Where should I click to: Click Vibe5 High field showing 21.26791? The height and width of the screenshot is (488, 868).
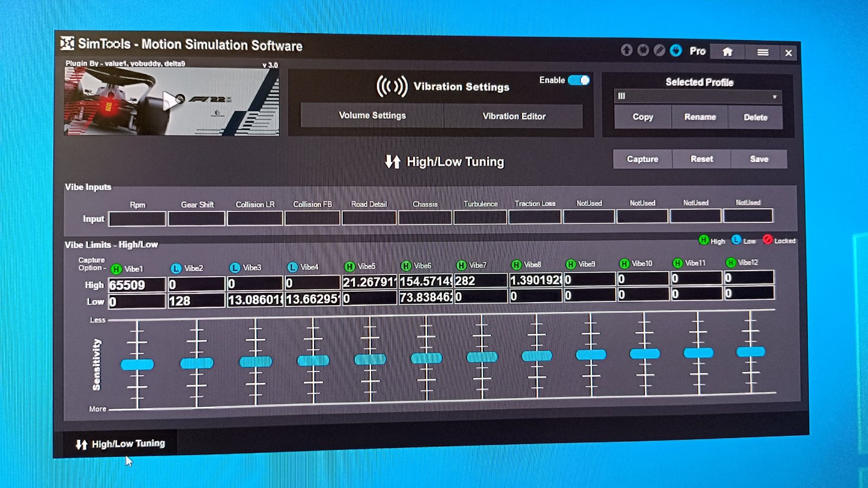(369, 282)
